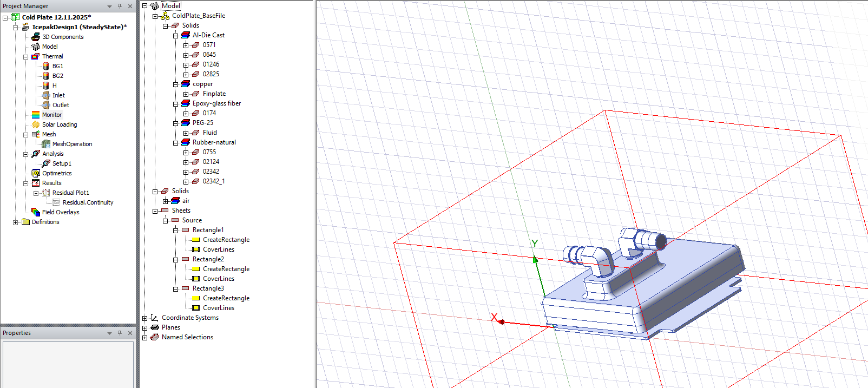Select the Cold Plate 12.11.2025 project

56,17
